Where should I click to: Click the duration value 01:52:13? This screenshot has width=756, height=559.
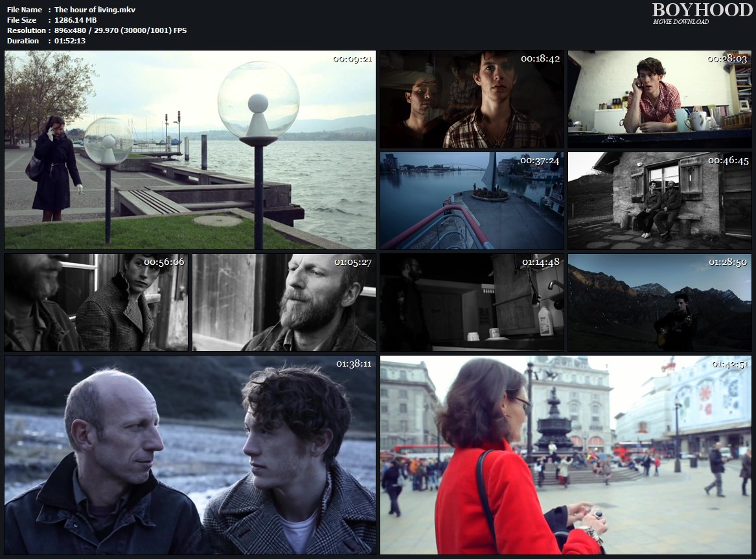point(70,41)
